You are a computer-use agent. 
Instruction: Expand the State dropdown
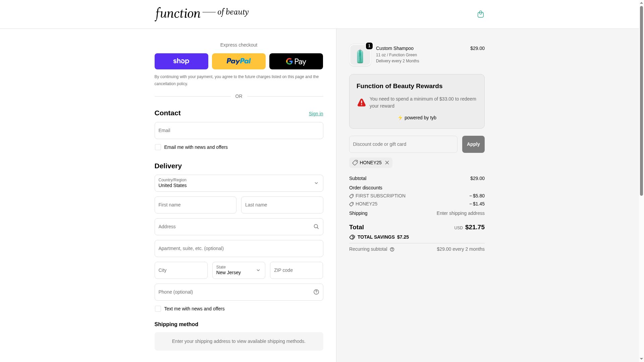(x=238, y=270)
